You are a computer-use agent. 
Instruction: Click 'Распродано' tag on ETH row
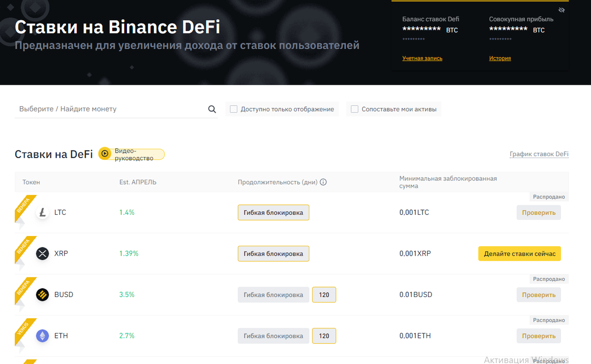(x=549, y=320)
